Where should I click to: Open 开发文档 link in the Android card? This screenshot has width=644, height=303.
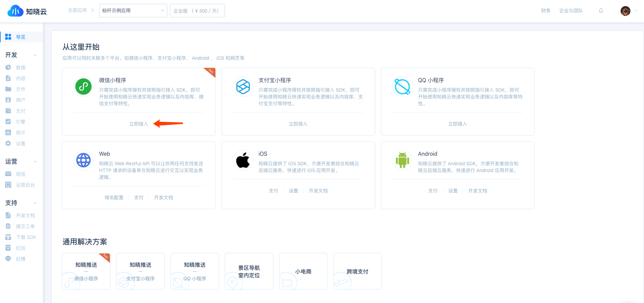click(478, 191)
